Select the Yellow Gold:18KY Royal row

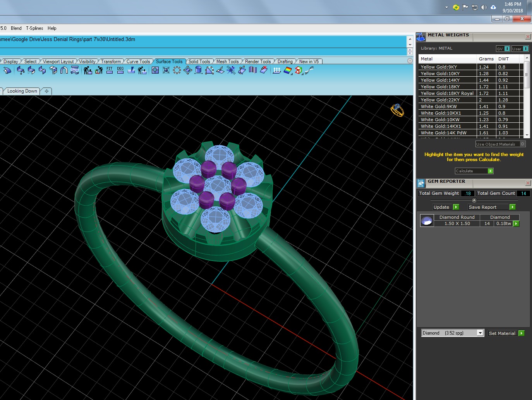(471, 93)
